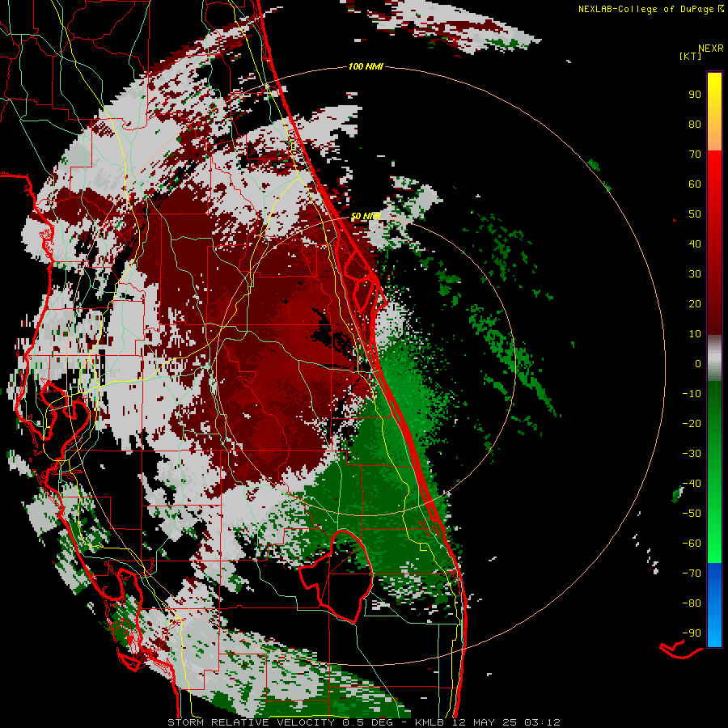Click the [KT] units label
The width and height of the screenshot is (728, 728).
click(690, 56)
